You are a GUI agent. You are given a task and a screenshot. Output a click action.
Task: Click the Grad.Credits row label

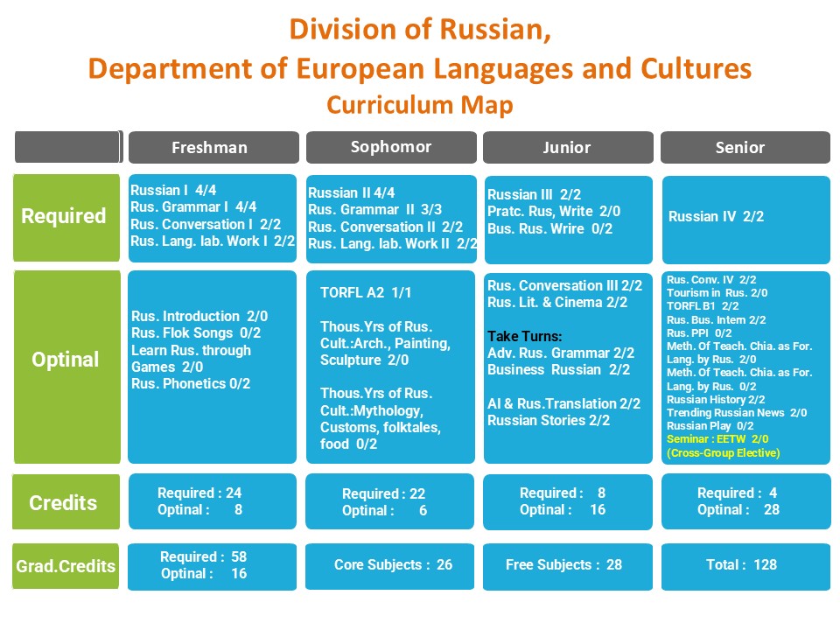point(66,566)
